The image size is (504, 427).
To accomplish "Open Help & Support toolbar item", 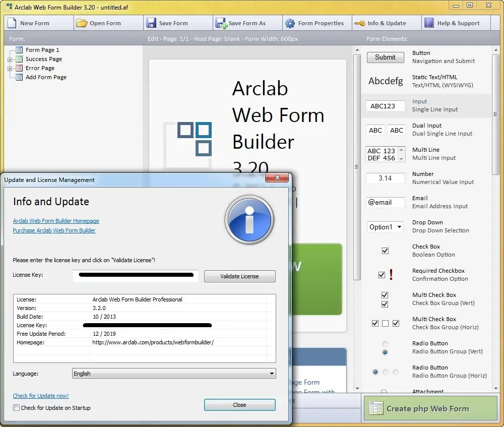I will (456, 23).
